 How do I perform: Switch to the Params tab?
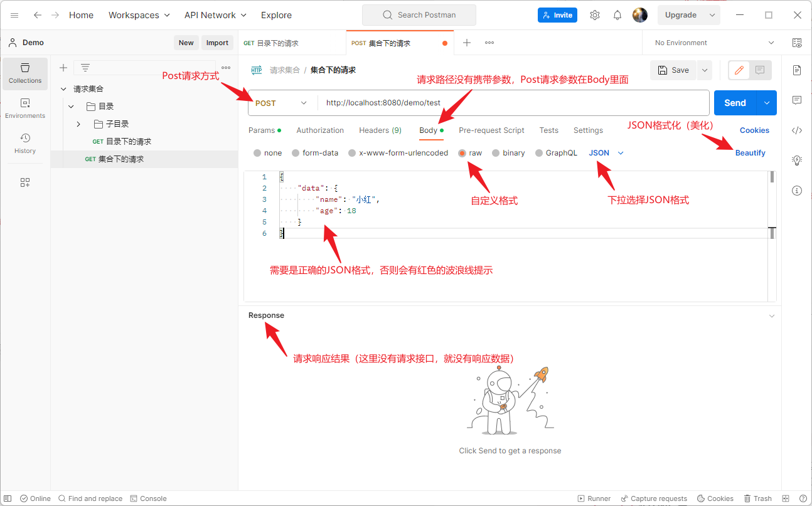point(264,130)
